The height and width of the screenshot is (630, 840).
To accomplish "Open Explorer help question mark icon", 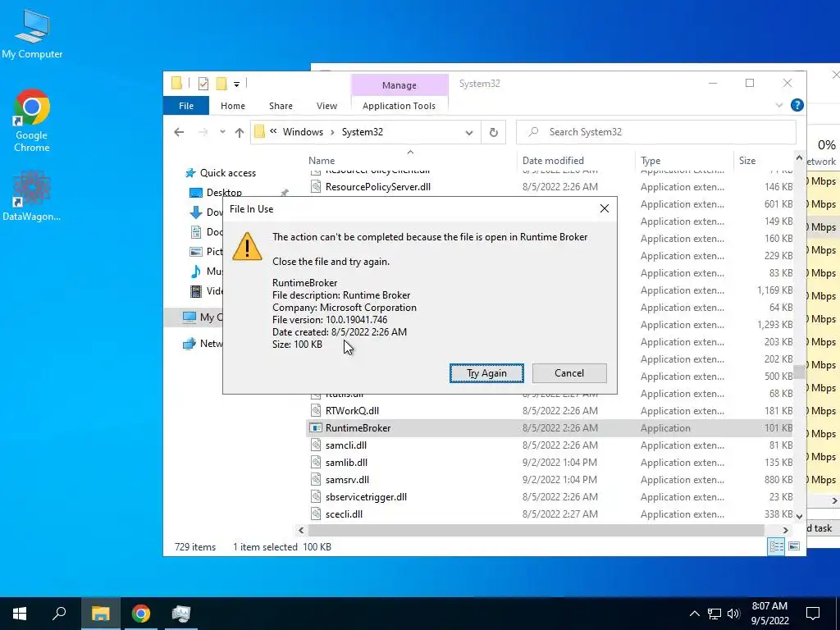I will (x=797, y=105).
